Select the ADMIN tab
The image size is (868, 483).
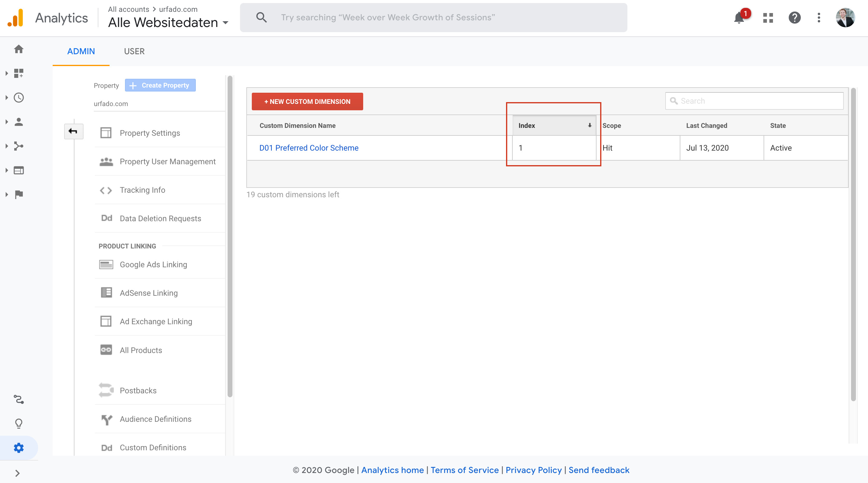point(81,51)
